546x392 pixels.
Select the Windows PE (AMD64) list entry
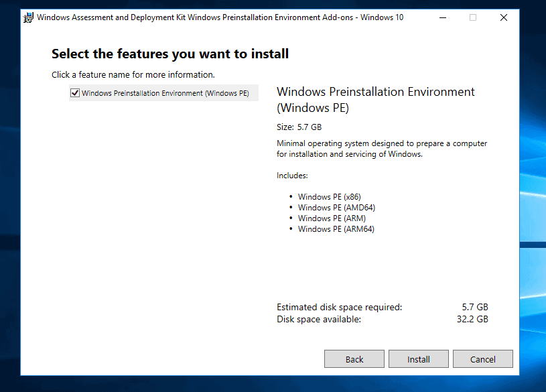pyautogui.click(x=336, y=207)
